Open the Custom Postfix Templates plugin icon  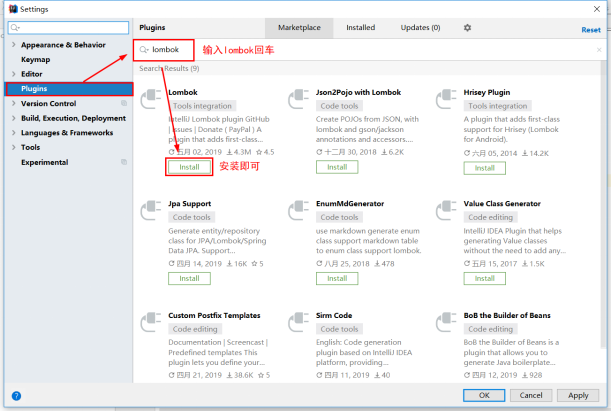tap(151, 322)
